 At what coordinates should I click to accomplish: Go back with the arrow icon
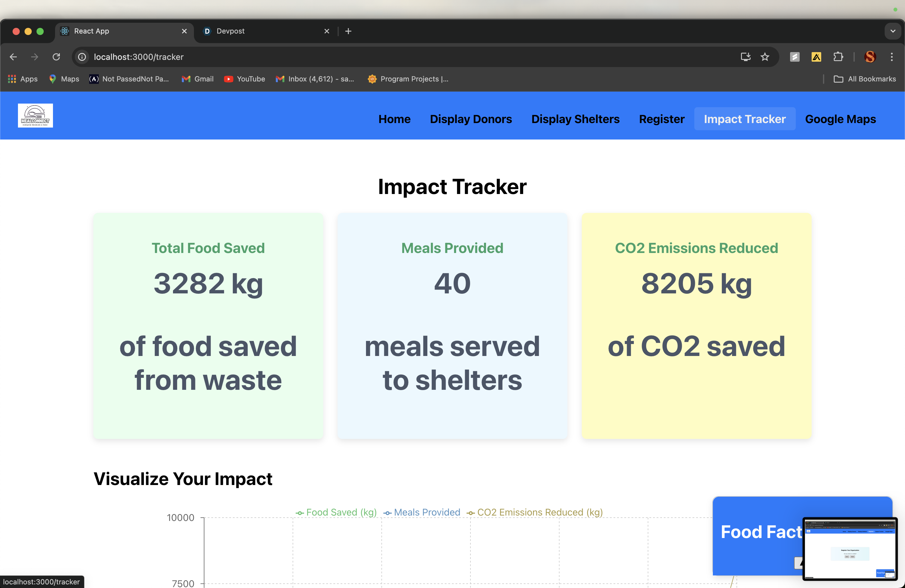13,57
